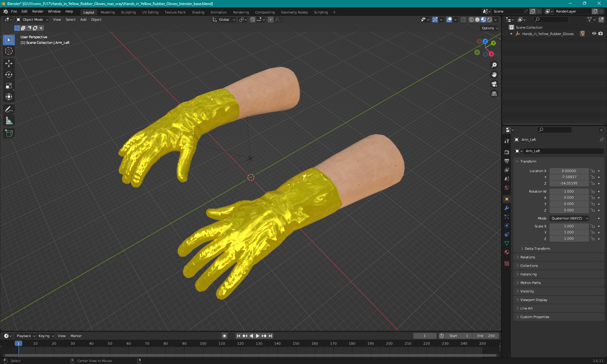
Task: Toggle snapping magnet
Action: (253, 20)
